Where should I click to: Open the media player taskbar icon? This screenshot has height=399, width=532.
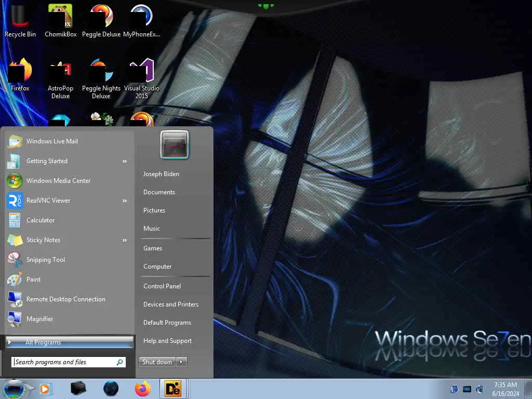click(x=45, y=389)
